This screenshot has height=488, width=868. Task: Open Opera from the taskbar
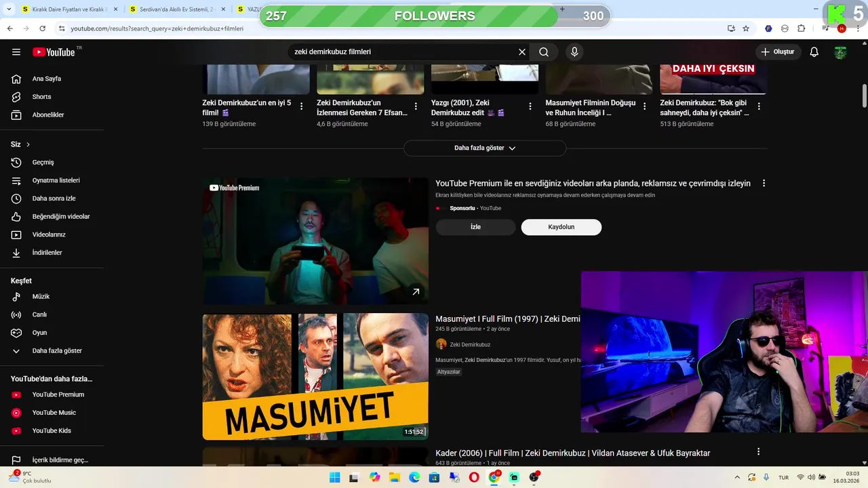pyautogui.click(x=474, y=478)
